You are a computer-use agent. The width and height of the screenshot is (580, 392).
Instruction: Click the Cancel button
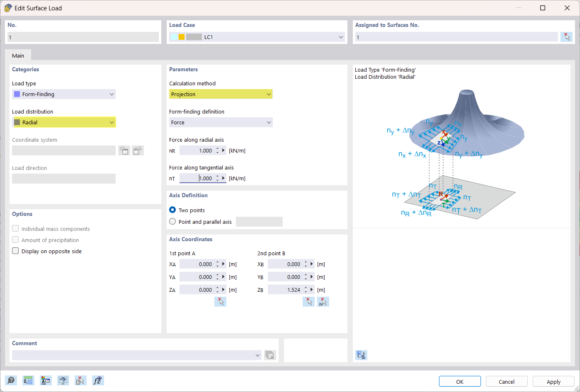click(x=507, y=382)
